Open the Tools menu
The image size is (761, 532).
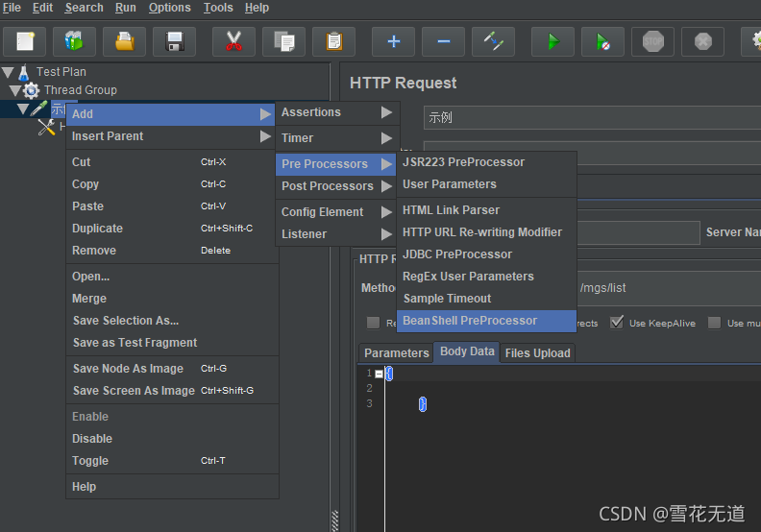218,8
